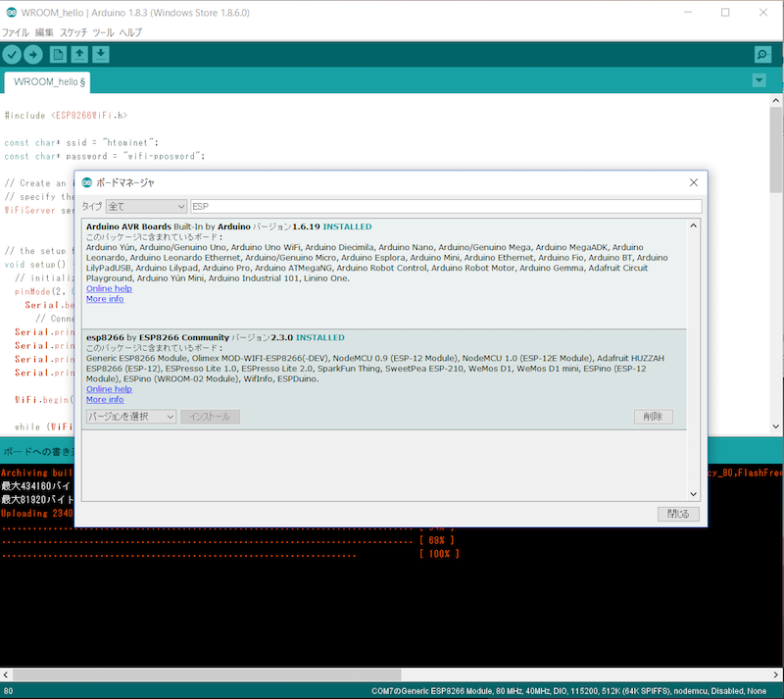
Task: Select the esp8266 by ESP8266 Community title
Action: pyautogui.click(x=158, y=338)
